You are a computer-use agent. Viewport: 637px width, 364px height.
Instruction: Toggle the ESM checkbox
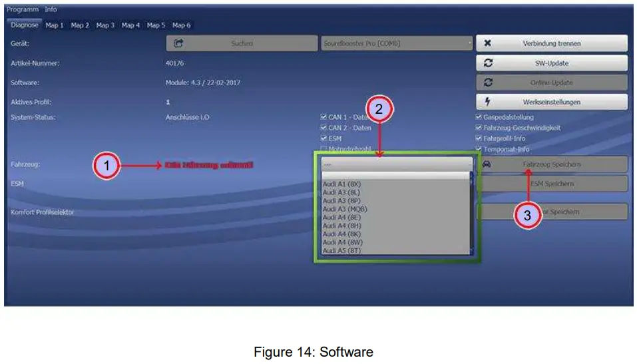pos(323,138)
